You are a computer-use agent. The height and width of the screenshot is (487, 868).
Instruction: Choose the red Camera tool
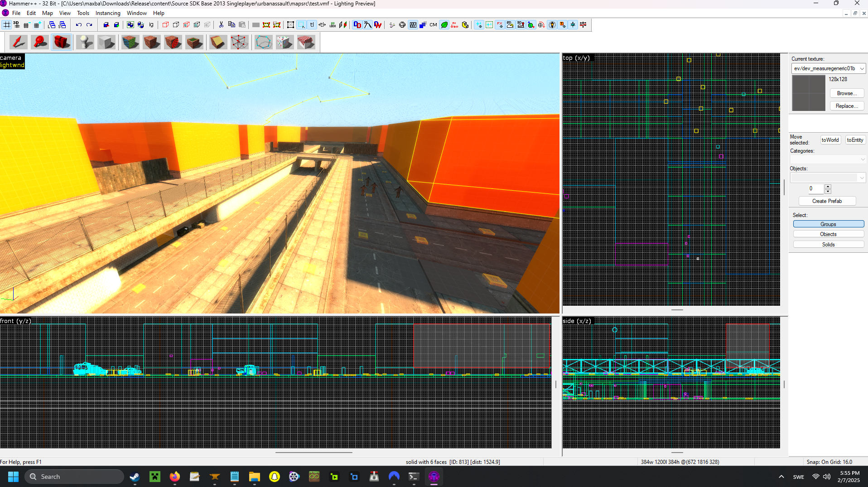tap(62, 42)
